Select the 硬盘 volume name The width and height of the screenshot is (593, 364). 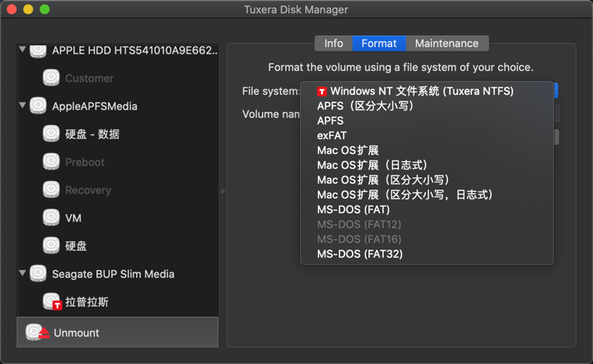tap(76, 246)
